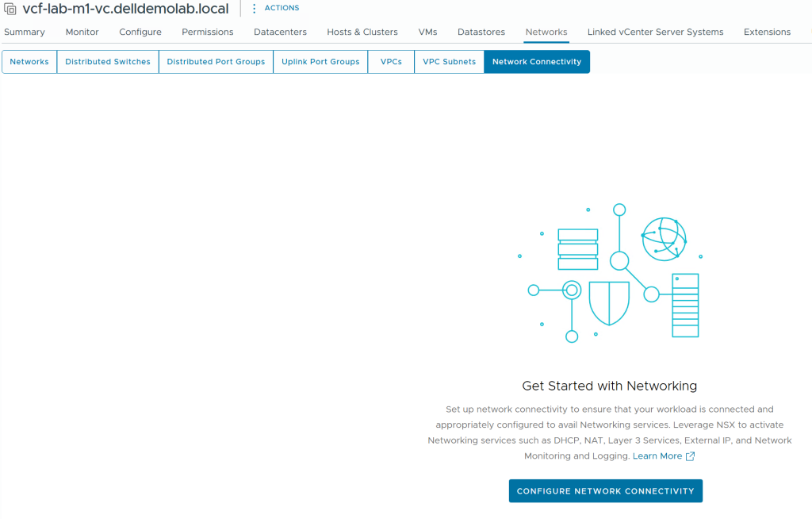Show the Distributed Switches view
The height and width of the screenshot is (519, 812).
[x=108, y=62]
